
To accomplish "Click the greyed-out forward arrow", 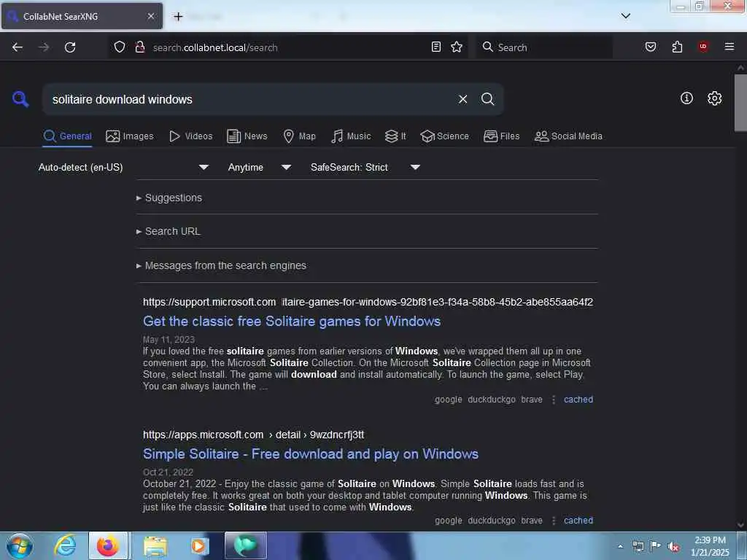I will pyautogui.click(x=44, y=47).
